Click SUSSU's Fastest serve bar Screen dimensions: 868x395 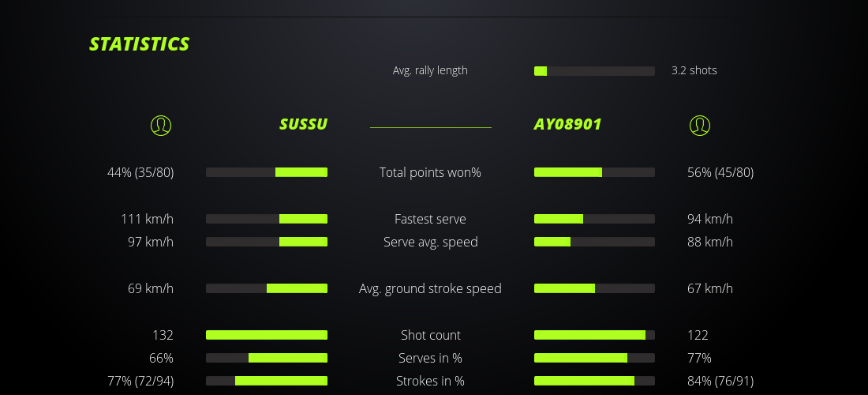click(267, 219)
